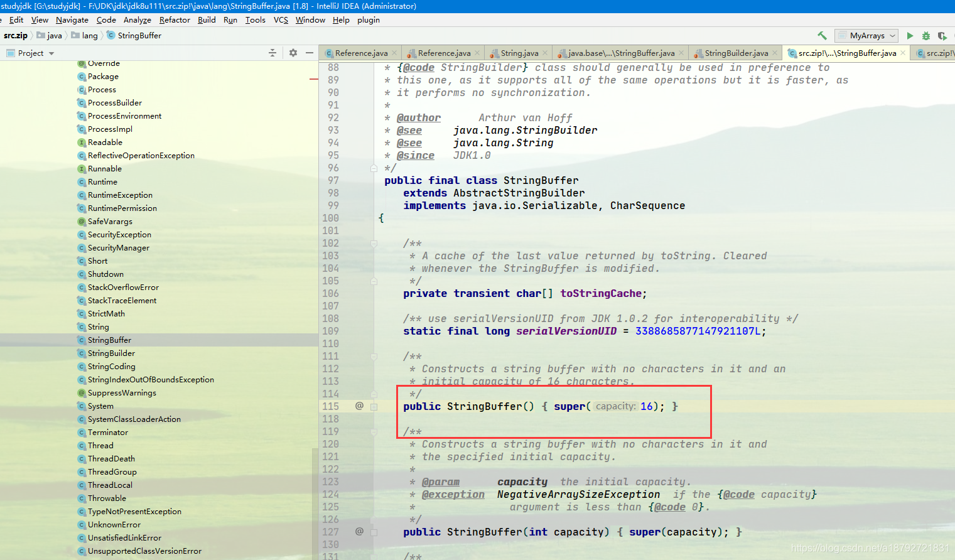Image resolution: width=955 pixels, height=560 pixels.
Task: Click the serialVersionUID field name
Action: (566, 331)
